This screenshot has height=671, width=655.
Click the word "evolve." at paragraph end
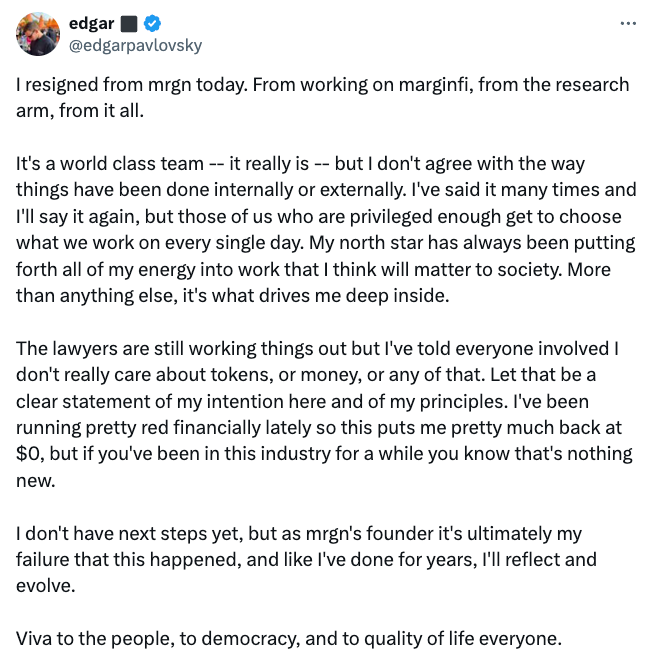pos(46,586)
